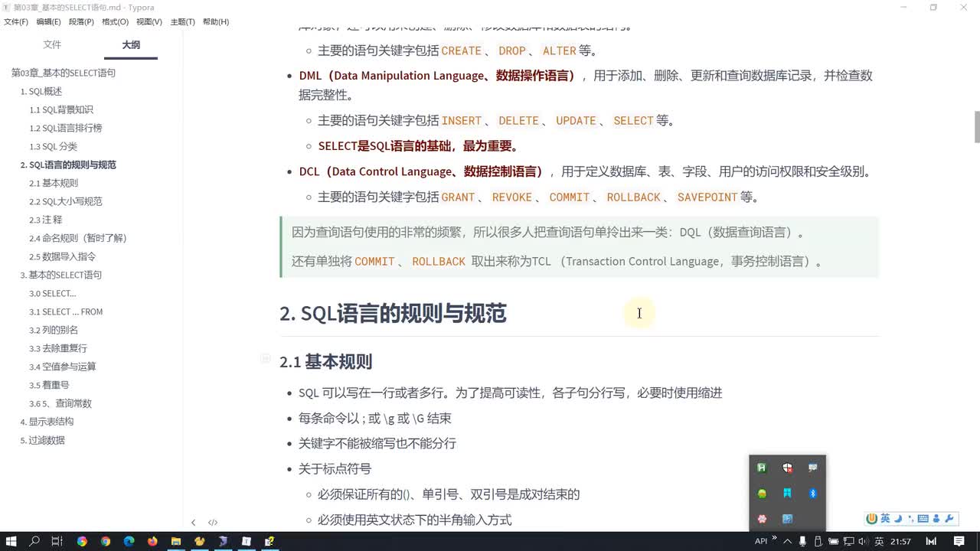The height and width of the screenshot is (551, 980).
Task: Click the microphone tray icon
Action: [x=802, y=541]
